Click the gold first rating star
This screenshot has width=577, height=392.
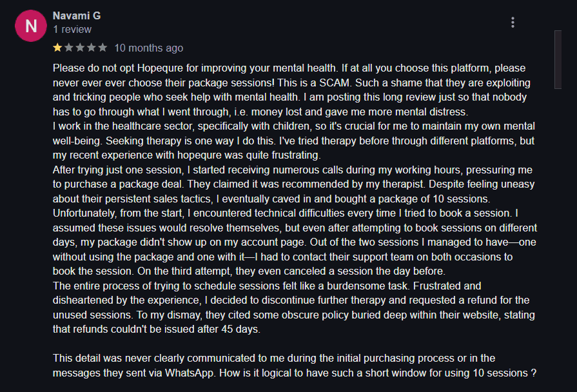click(57, 48)
